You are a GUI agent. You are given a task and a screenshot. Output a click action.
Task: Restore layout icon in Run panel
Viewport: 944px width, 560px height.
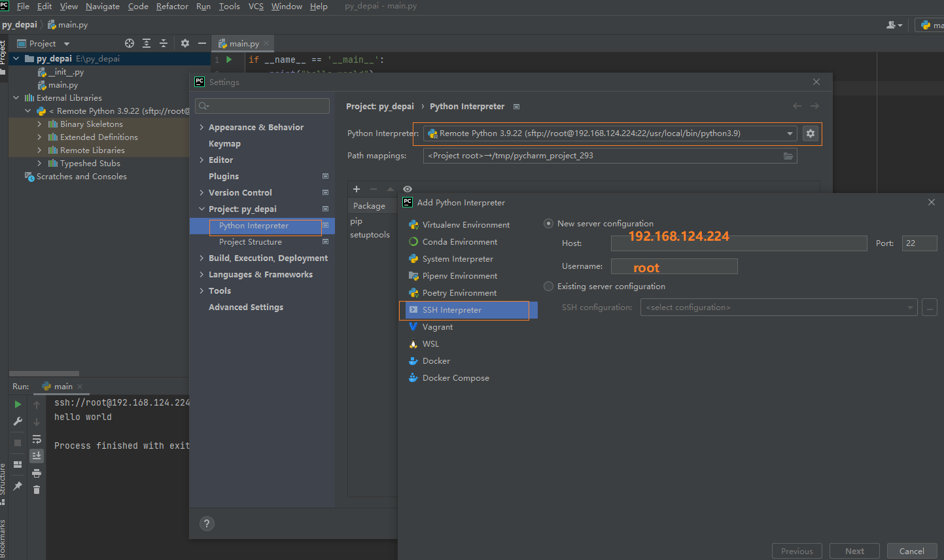click(18, 464)
